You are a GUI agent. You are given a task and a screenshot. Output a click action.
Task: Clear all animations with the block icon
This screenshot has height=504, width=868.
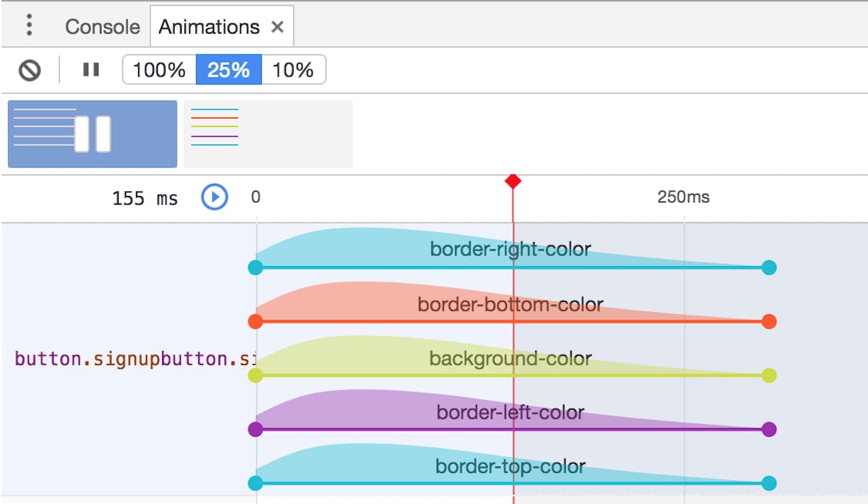point(28,70)
